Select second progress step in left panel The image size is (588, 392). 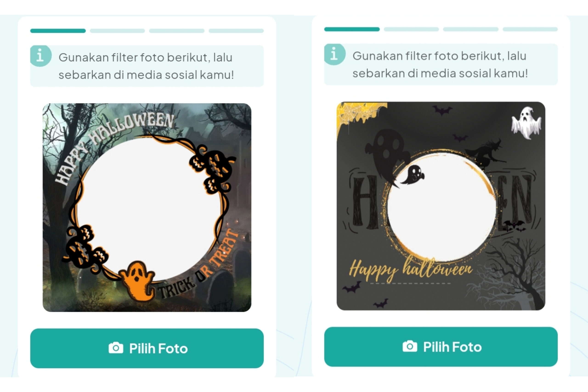(x=117, y=31)
